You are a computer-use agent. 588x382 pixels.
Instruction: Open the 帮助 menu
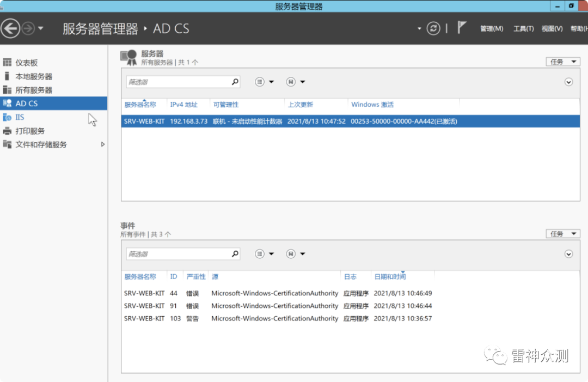click(x=579, y=28)
